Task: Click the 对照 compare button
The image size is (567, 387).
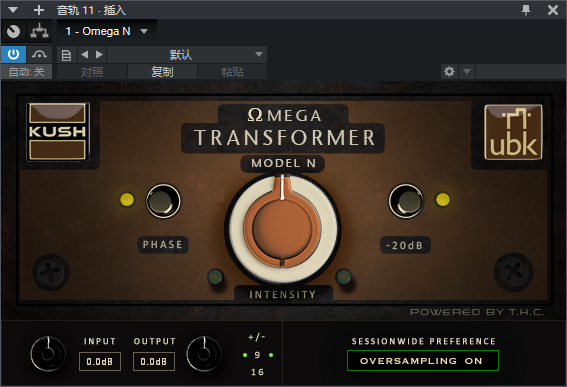Action: (x=92, y=72)
